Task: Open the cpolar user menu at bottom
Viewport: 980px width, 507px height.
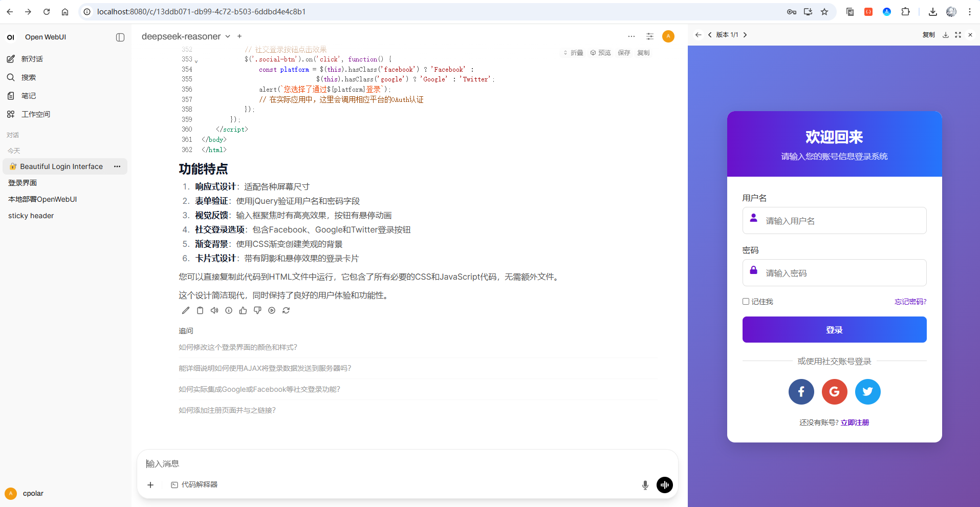Action: coord(25,494)
